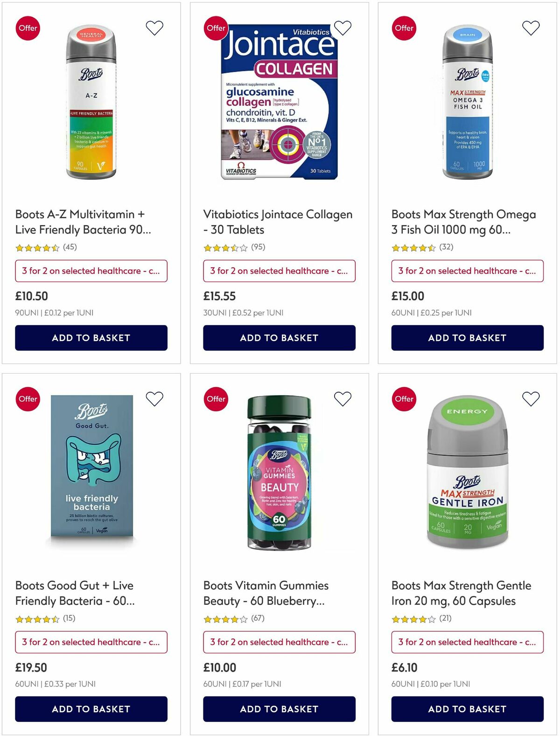560x736 pixels.
Task: Click the heart icon on Vitabiotics Jointace Collagen
Action: point(343,28)
